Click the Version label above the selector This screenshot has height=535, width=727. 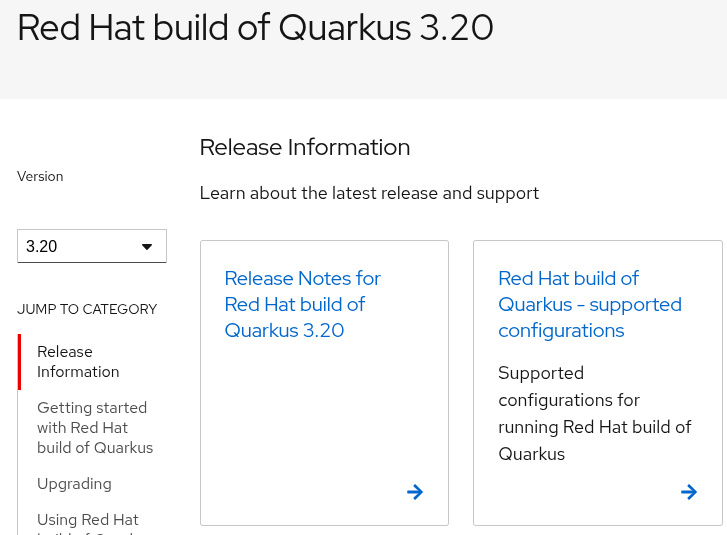[40, 176]
